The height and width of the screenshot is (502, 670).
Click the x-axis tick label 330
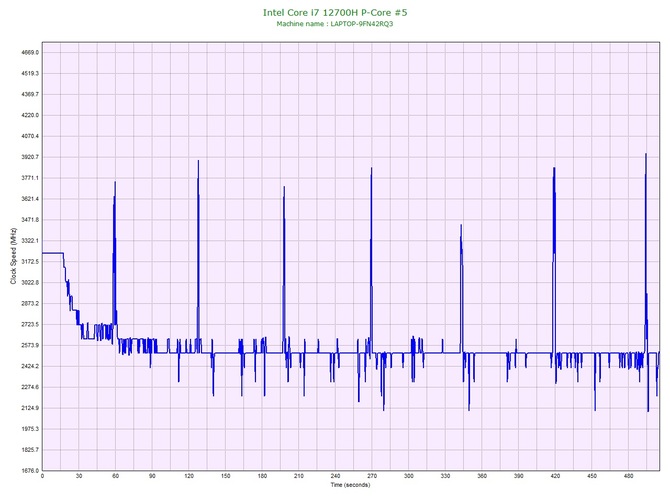(445, 476)
